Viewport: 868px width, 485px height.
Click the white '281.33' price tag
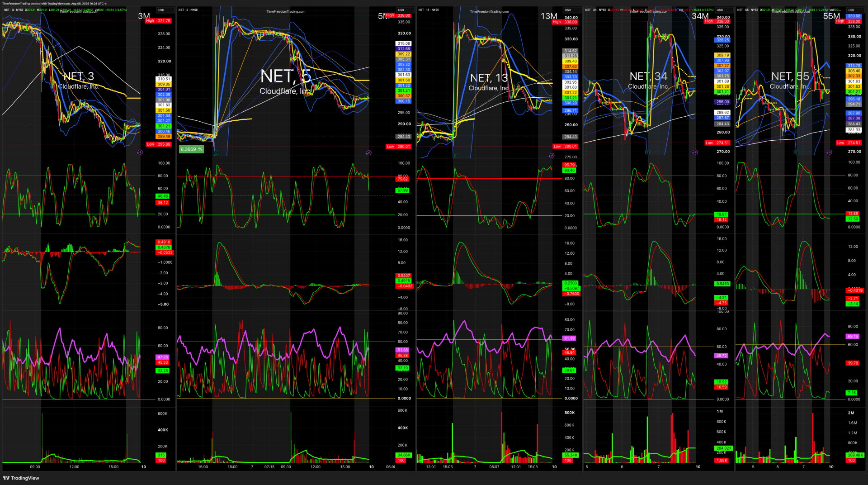854,130
